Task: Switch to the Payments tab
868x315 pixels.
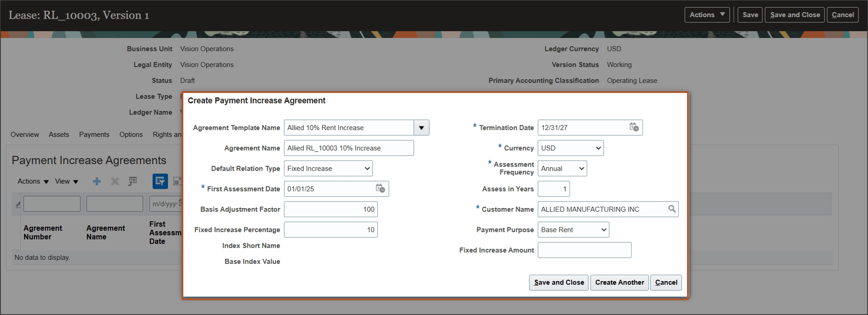Action: pos(94,134)
